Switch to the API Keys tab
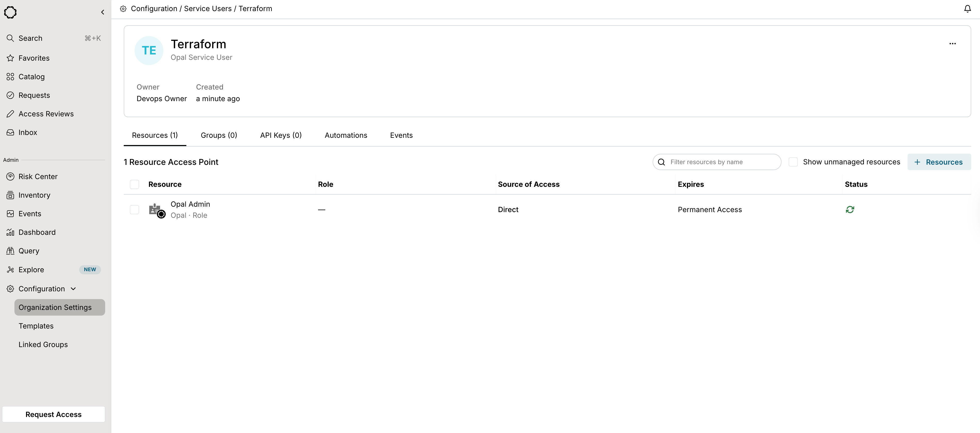 tap(280, 135)
